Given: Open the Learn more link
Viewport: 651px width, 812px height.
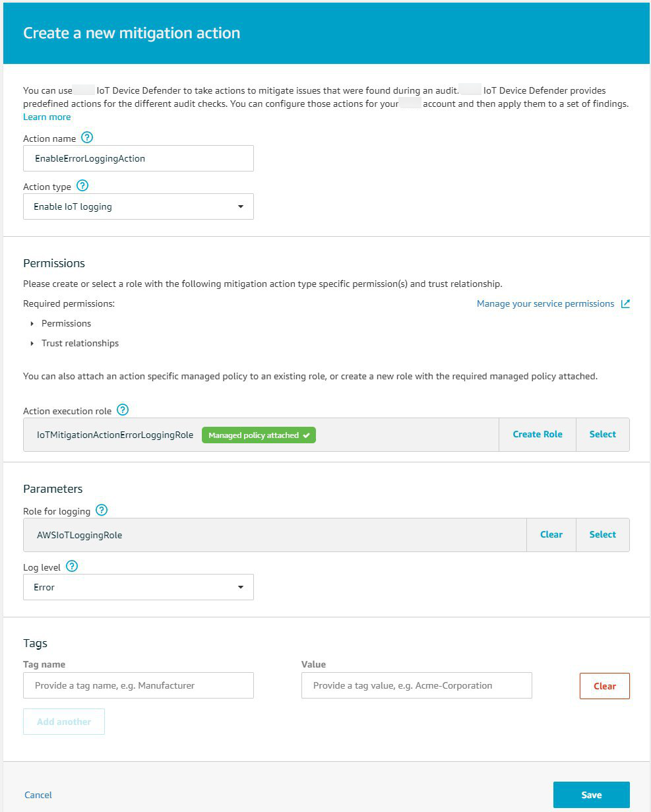Looking at the screenshot, I should 47,117.
